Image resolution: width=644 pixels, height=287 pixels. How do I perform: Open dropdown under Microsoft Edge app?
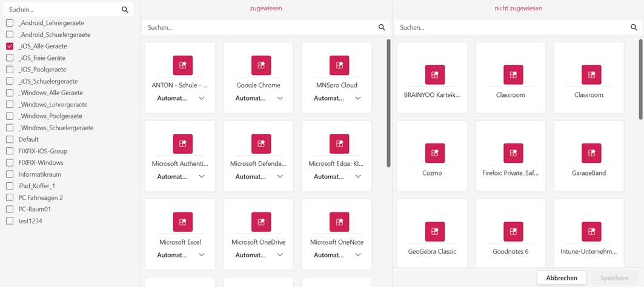pyautogui.click(x=358, y=177)
